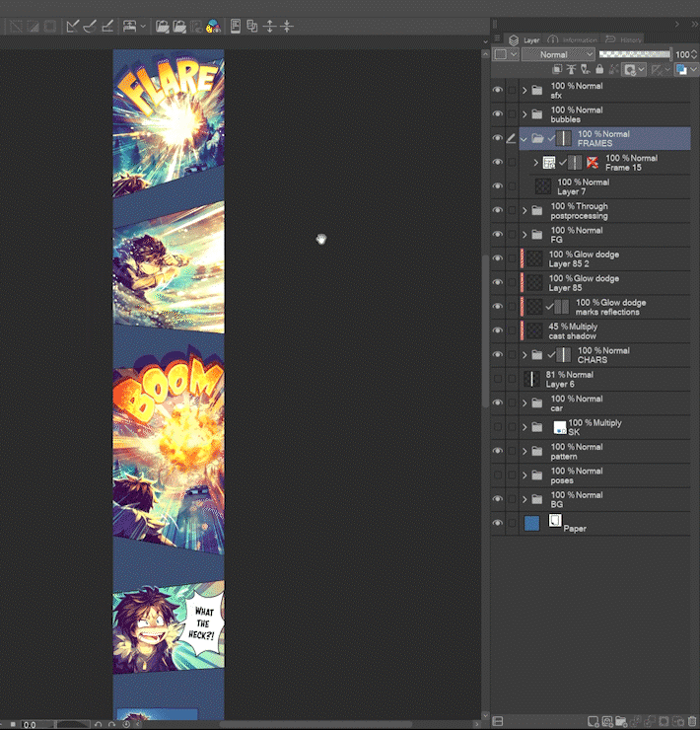The height and width of the screenshot is (730, 700).
Task: Click the New Vector Layer icon
Action: pos(607,722)
